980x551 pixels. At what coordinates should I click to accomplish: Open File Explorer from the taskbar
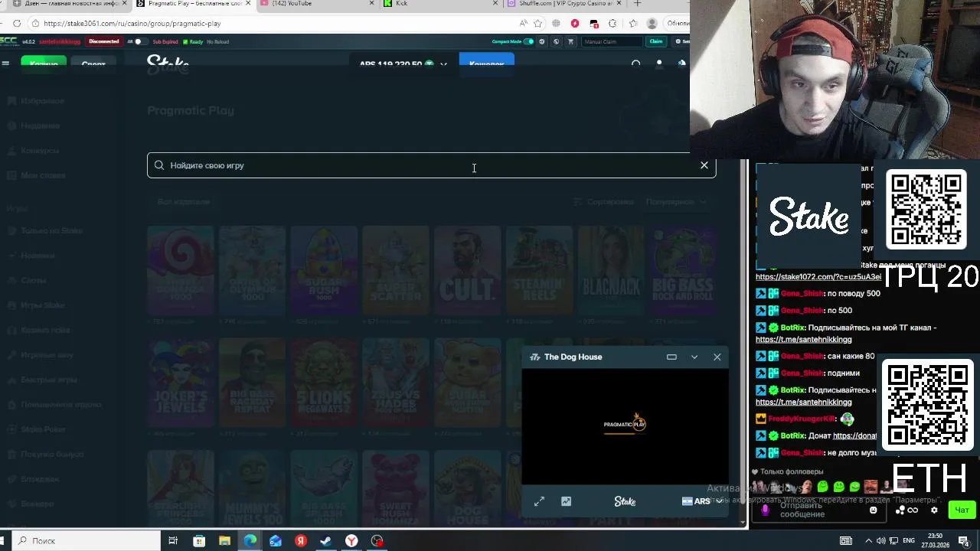click(224, 541)
